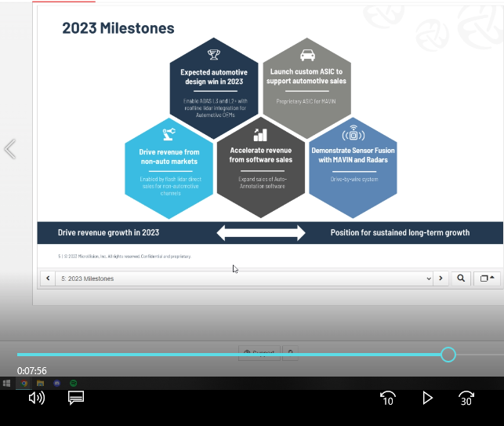Open Discord icon in taskbar
The height and width of the screenshot is (426, 504).
(x=57, y=383)
